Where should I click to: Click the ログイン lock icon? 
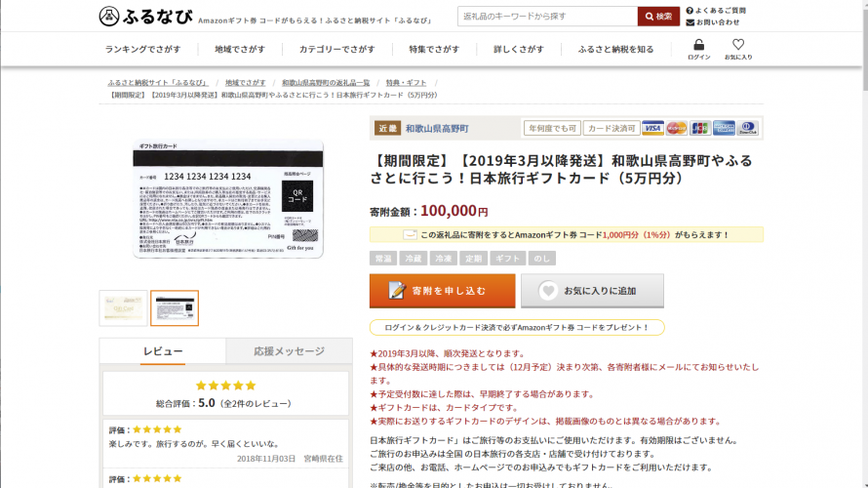pyautogui.click(x=698, y=45)
